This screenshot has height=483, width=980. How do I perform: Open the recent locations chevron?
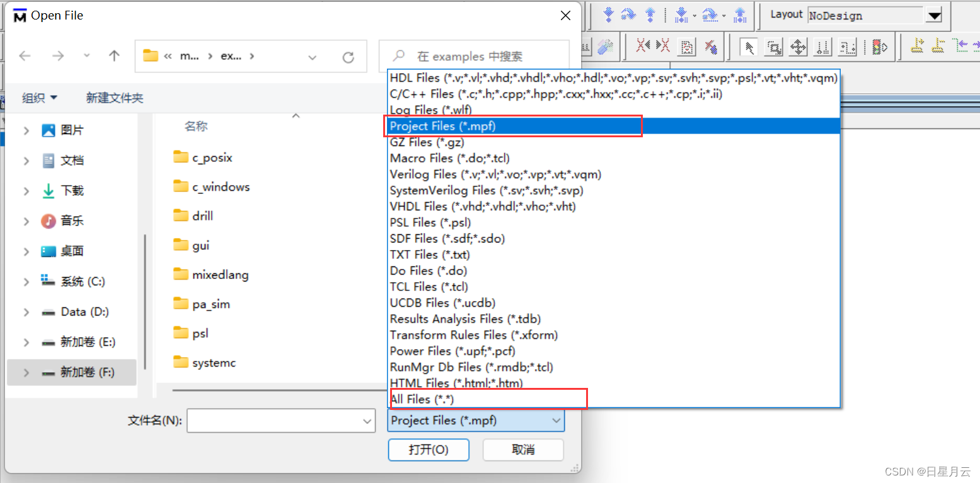pos(87,56)
